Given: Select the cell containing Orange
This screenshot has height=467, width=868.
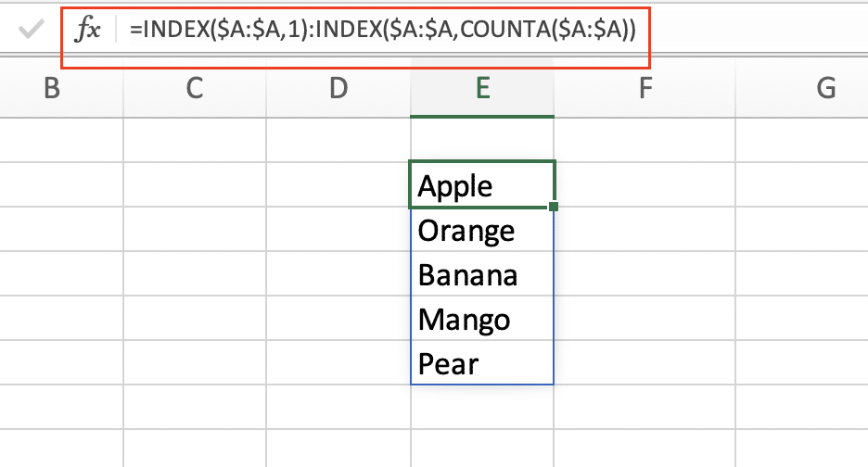Looking at the screenshot, I should 481,230.
